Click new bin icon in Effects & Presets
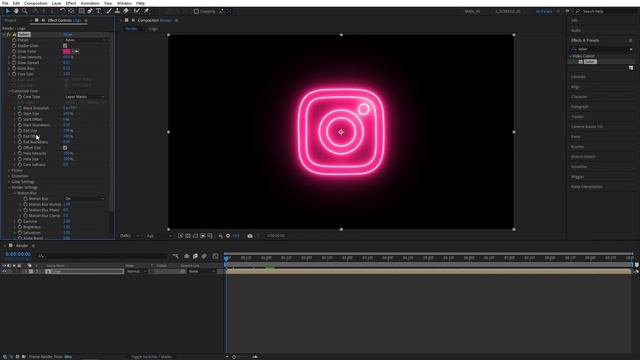Image resolution: width=640 pixels, height=360 pixels. pyautogui.click(x=631, y=68)
